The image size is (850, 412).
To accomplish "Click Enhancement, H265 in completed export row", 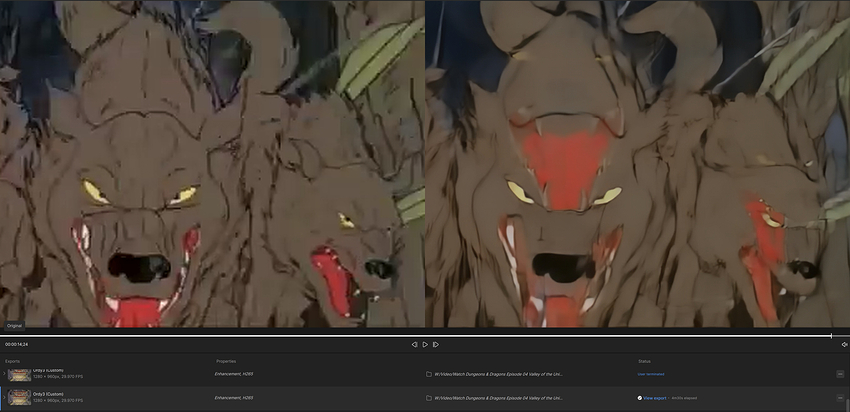I will (234, 398).
